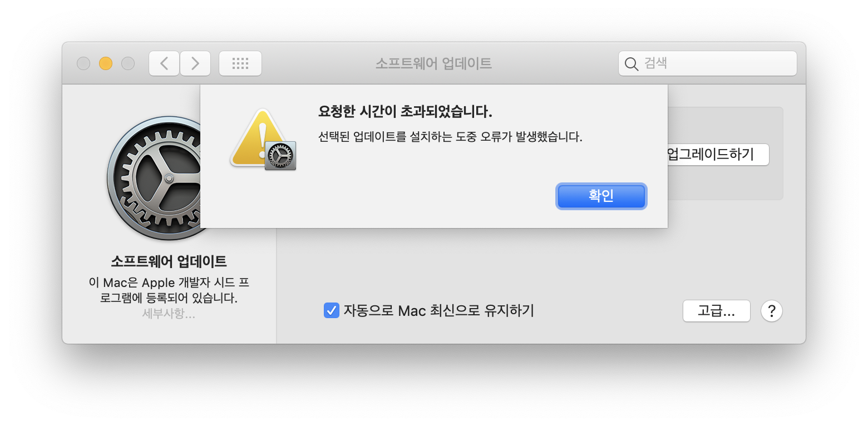Viewport: 868px width, 426px height.
Task: Open the 고급... advanced options
Action: [x=716, y=311]
